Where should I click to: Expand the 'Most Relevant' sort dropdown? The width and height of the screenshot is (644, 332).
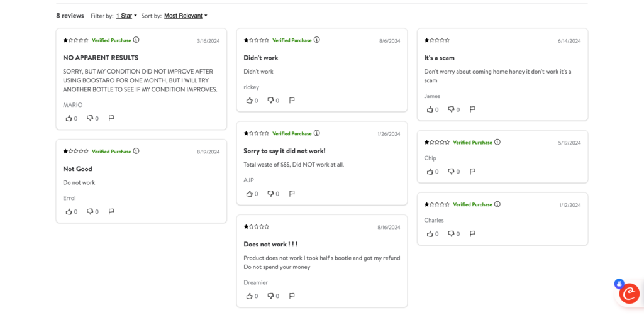(x=186, y=16)
